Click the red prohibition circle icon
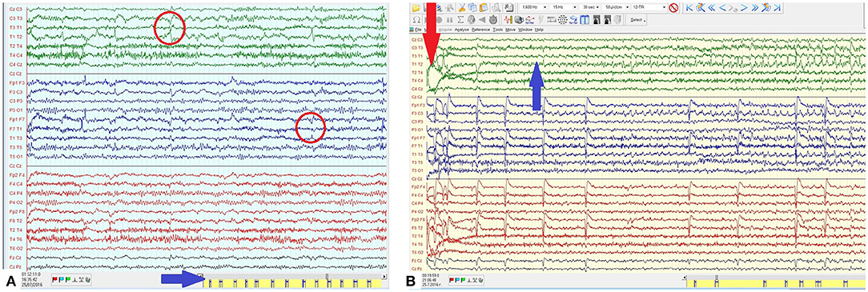The width and height of the screenshot is (868, 292). point(673,7)
